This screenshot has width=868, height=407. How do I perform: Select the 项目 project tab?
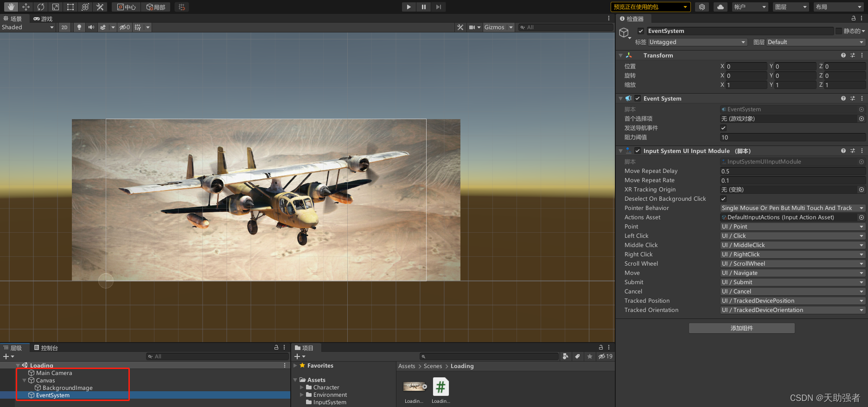[304, 348]
